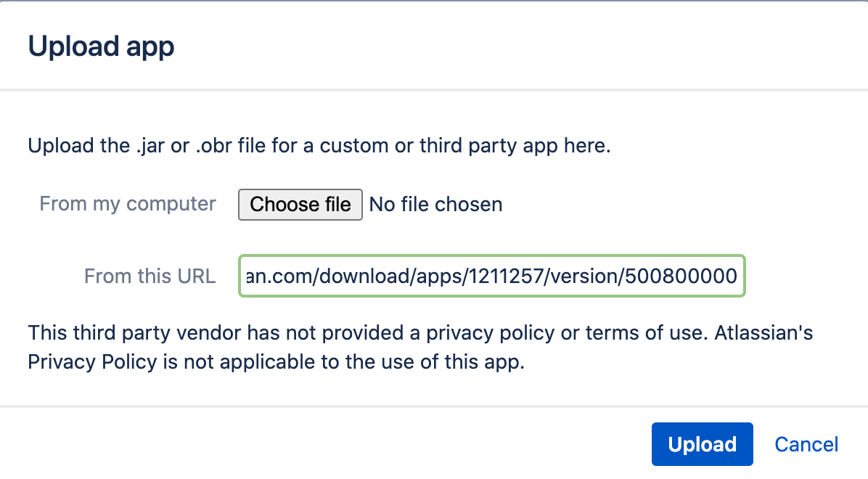Click the word "Atlassian's" in the notice
The height and width of the screenshot is (479, 868).
click(x=763, y=333)
